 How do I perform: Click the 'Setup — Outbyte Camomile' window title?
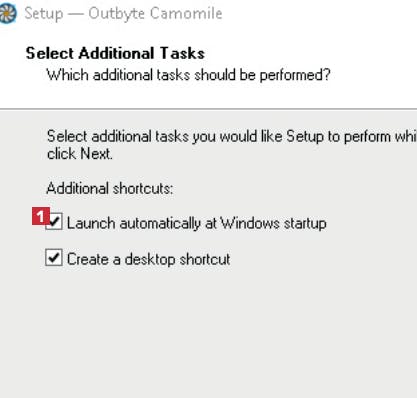(123, 14)
